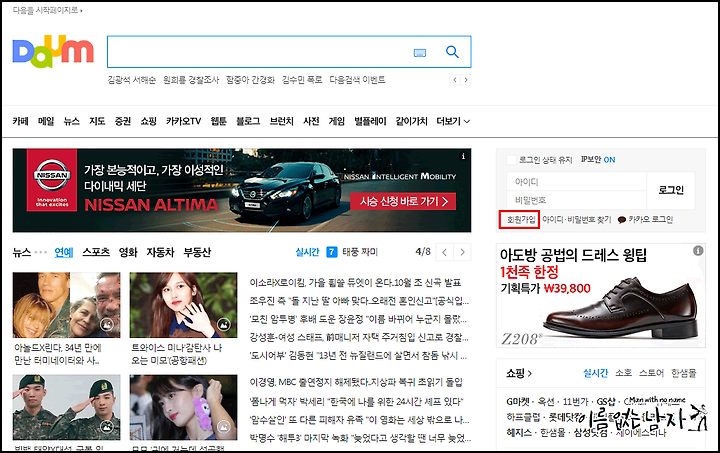Click the Kakao speech bubble icon
Image resolution: width=720 pixels, height=453 pixels.
(x=622, y=220)
